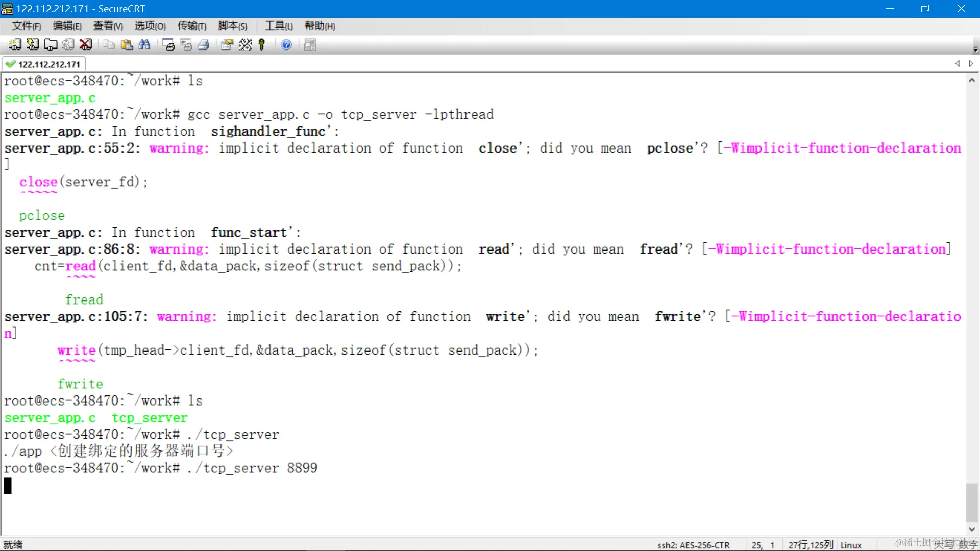
Task: Click the connect/disconnect icon
Action: point(85,44)
